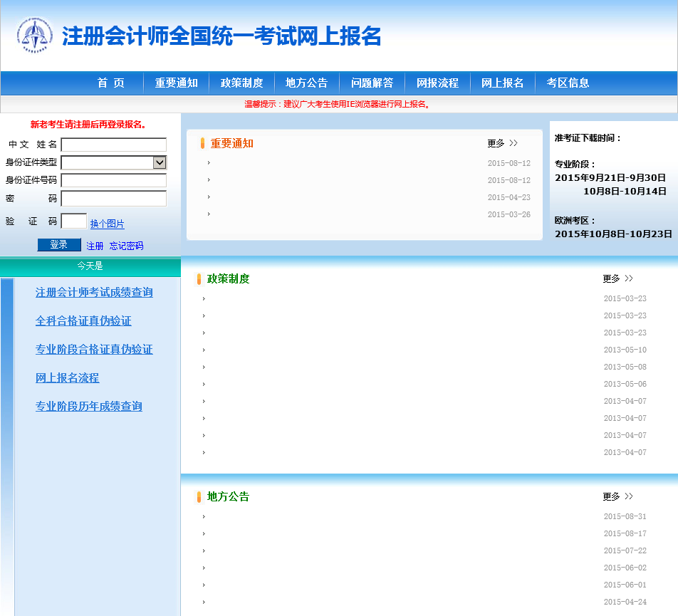Click 更多 >> in 重要通知 section
Image resolution: width=678 pixels, height=616 pixels.
502,143
